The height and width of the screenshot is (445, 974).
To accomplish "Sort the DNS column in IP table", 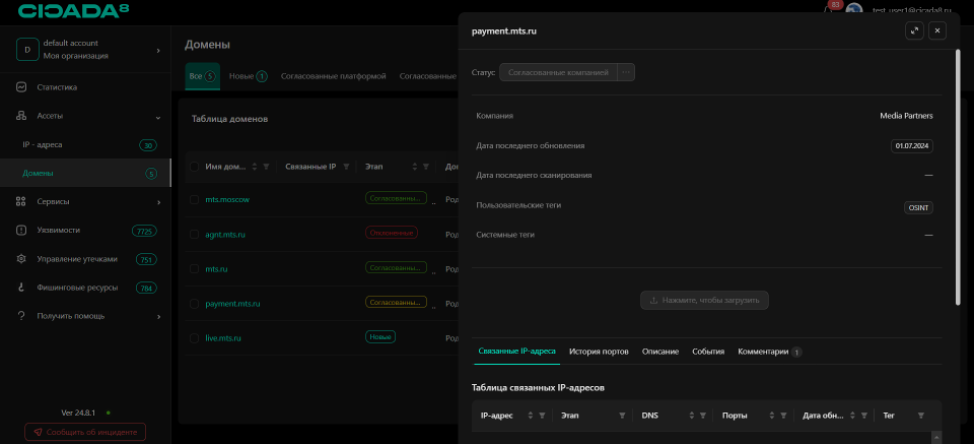I will [690, 415].
